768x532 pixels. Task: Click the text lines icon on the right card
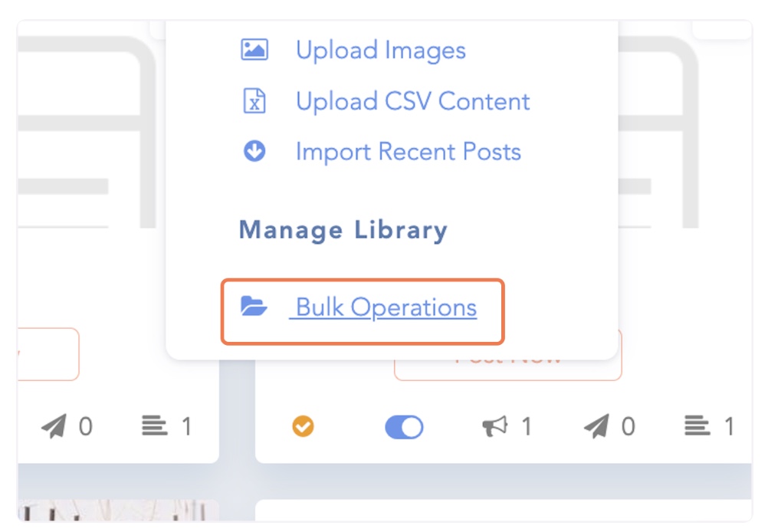point(697,426)
